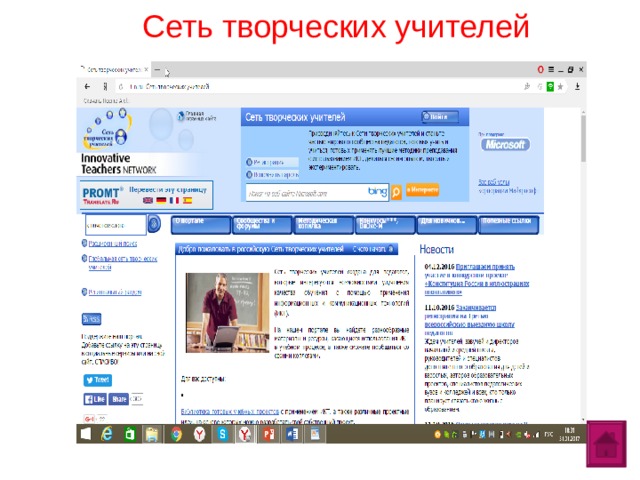Click the Microsoft partner logo
Viewport: 640px width, 480px height.
(505, 144)
